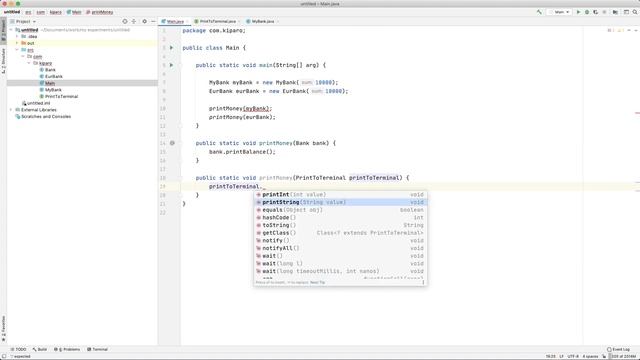The height and width of the screenshot is (360, 640).
Task: Click the com breadcrumb in navigation bar
Action: pos(40,12)
